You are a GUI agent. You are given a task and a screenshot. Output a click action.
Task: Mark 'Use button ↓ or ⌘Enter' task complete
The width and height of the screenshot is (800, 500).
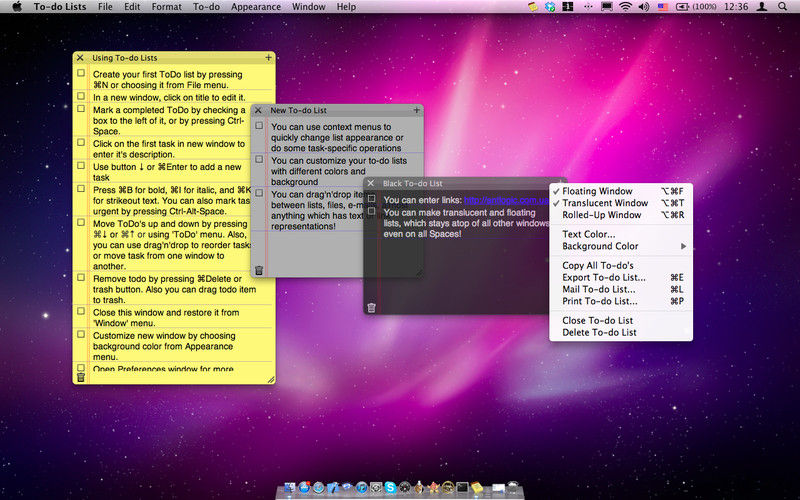(x=81, y=165)
